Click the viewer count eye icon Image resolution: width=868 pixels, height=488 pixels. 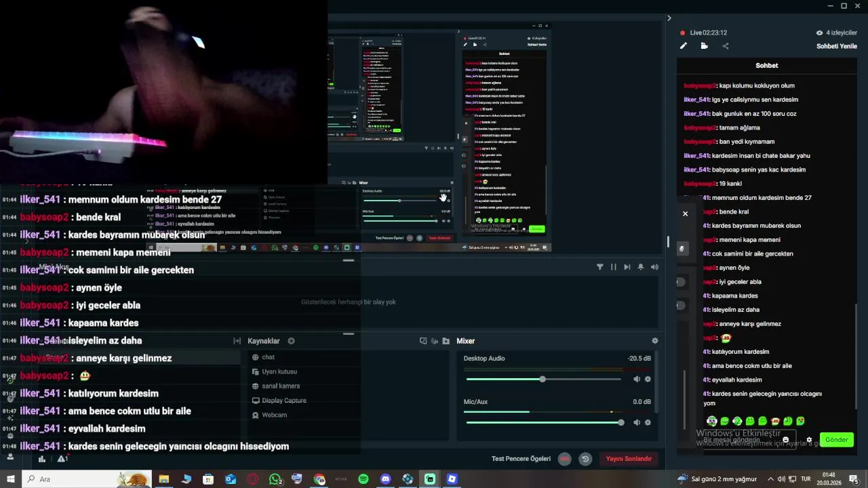pos(819,33)
